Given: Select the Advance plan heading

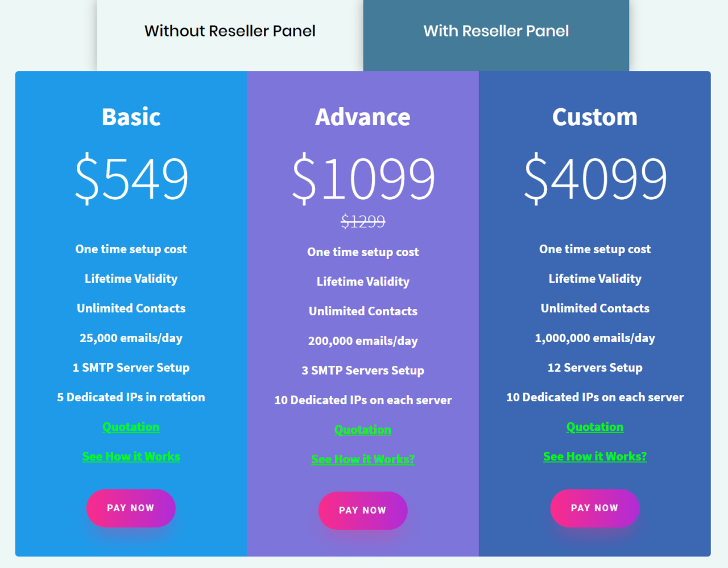Looking at the screenshot, I should (363, 117).
